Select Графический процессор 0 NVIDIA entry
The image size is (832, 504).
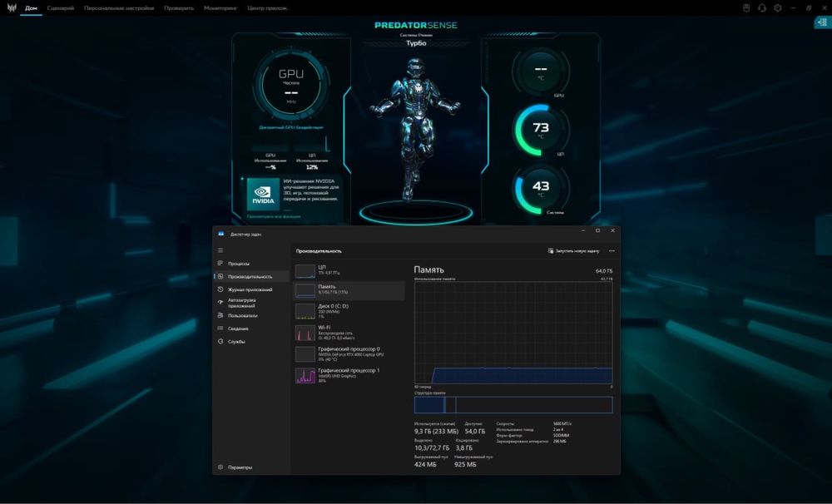(x=349, y=353)
